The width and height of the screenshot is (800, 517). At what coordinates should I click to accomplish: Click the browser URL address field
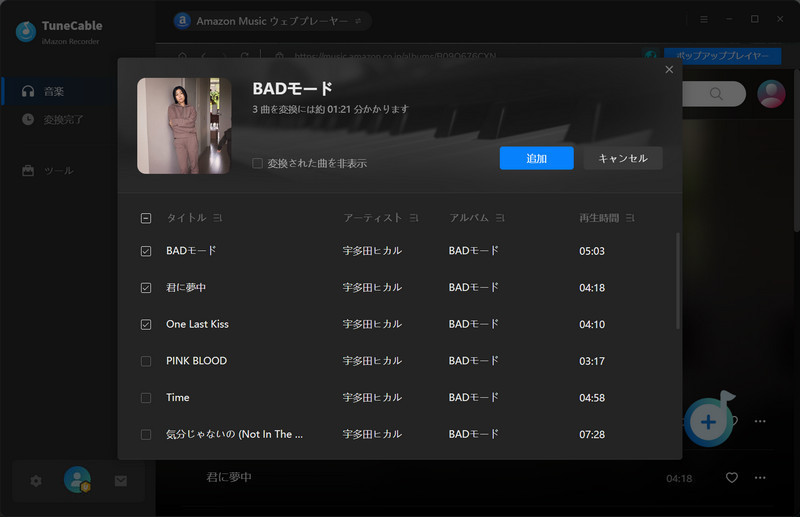[x=395, y=55]
